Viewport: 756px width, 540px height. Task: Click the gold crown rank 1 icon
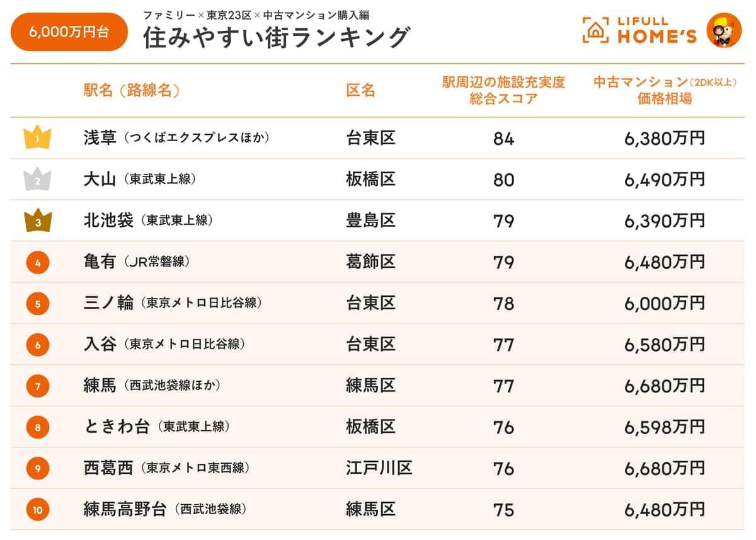click(37, 138)
